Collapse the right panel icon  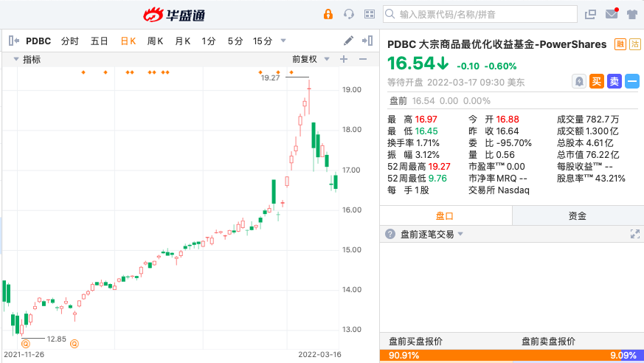367,41
